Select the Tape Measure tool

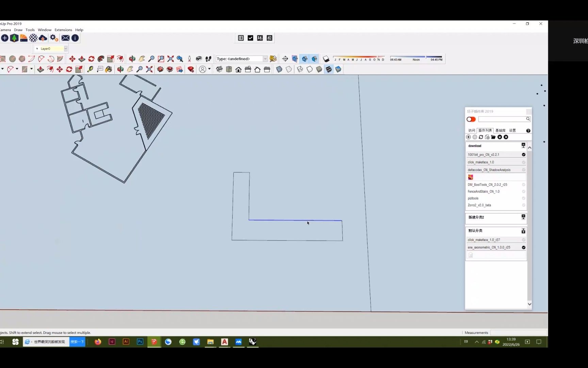90,70
